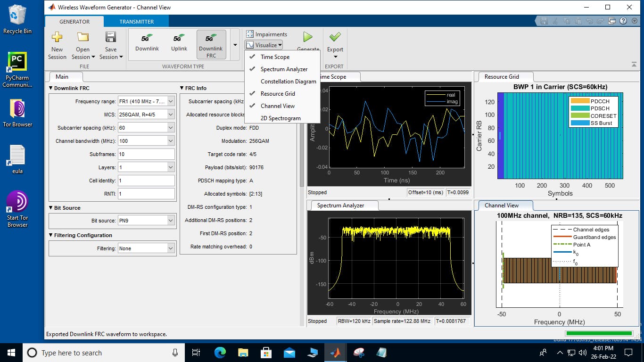Open the Impairments panel
The image size is (644, 362).
[266, 34]
